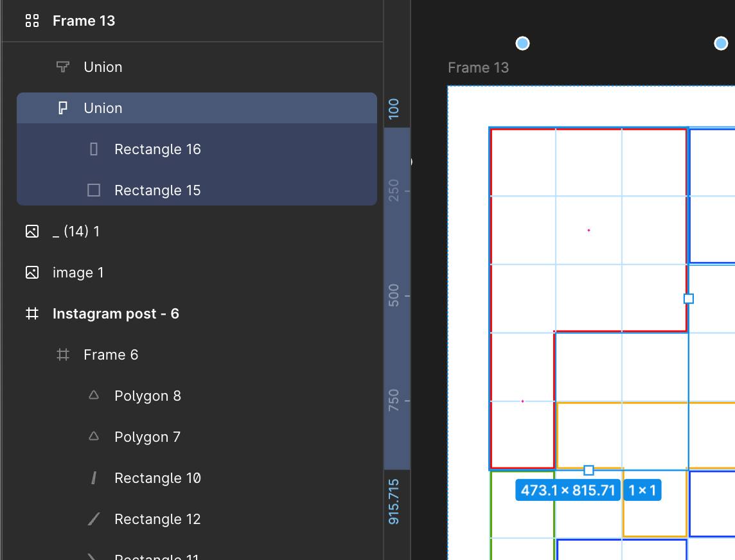Select the Frame 6 layer
The image size is (735, 560).
(x=111, y=354)
